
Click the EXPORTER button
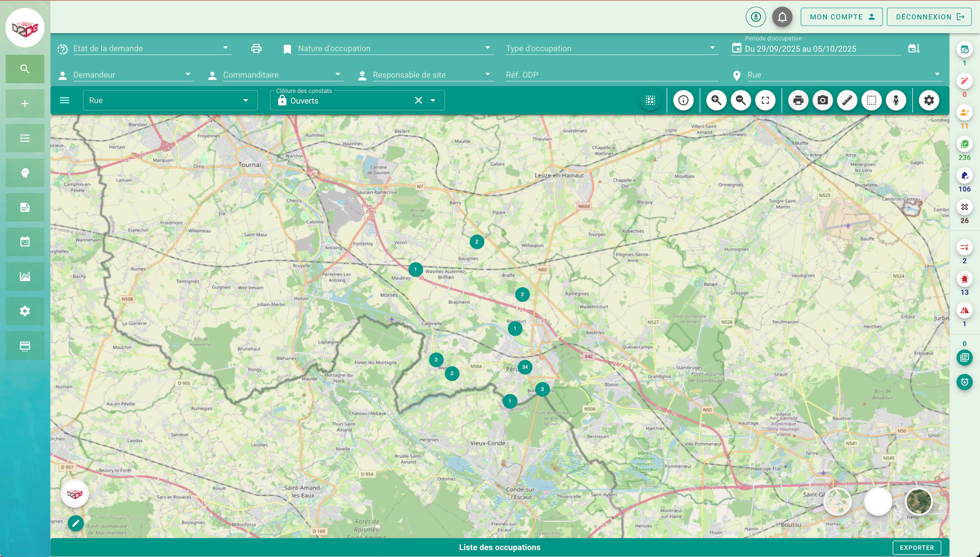[916, 547]
